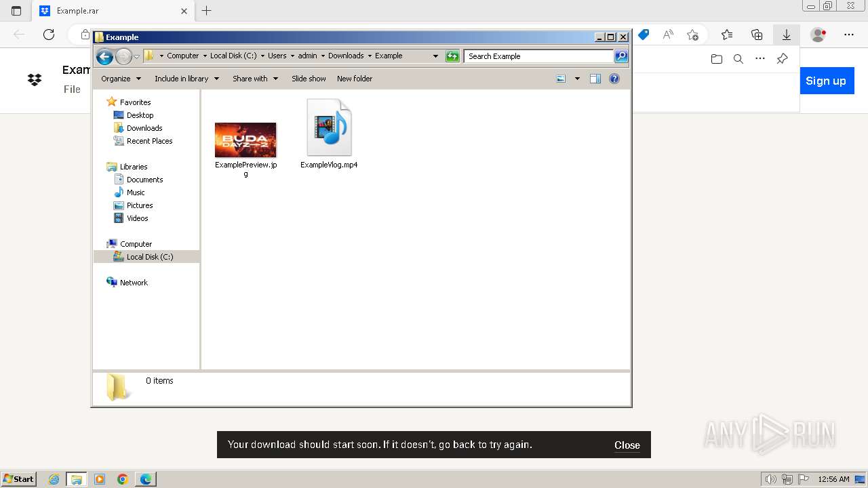Click admin in the address breadcrumb

pyautogui.click(x=307, y=56)
